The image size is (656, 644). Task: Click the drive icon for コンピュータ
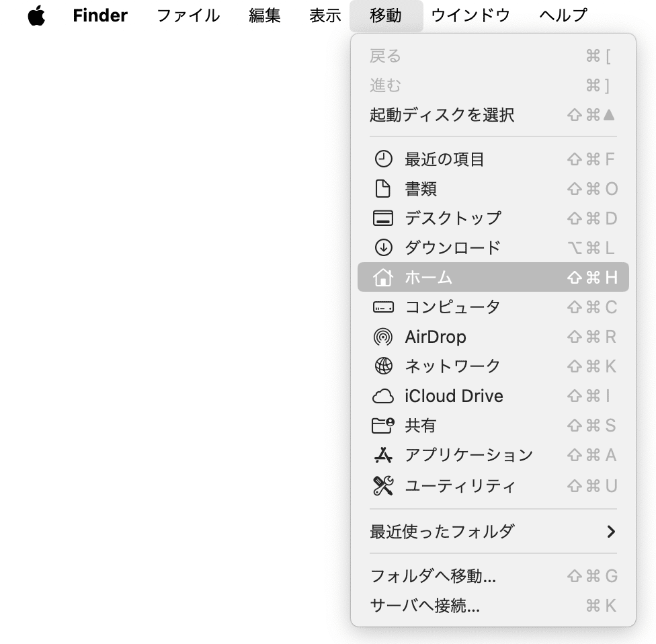pyautogui.click(x=383, y=307)
